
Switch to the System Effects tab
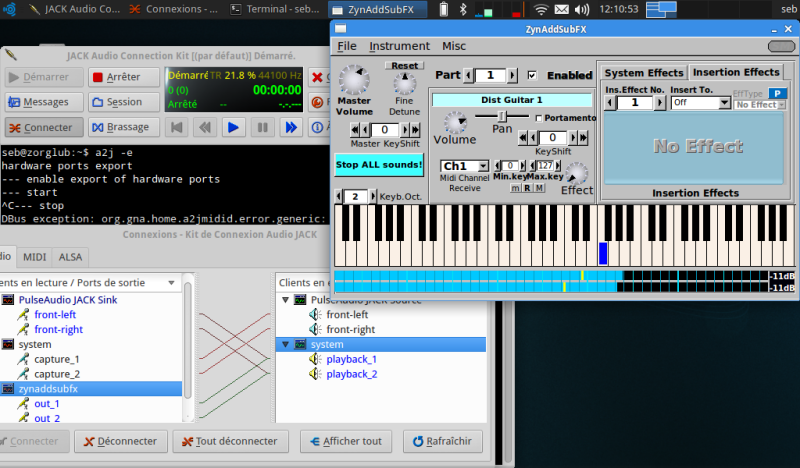pyautogui.click(x=644, y=73)
